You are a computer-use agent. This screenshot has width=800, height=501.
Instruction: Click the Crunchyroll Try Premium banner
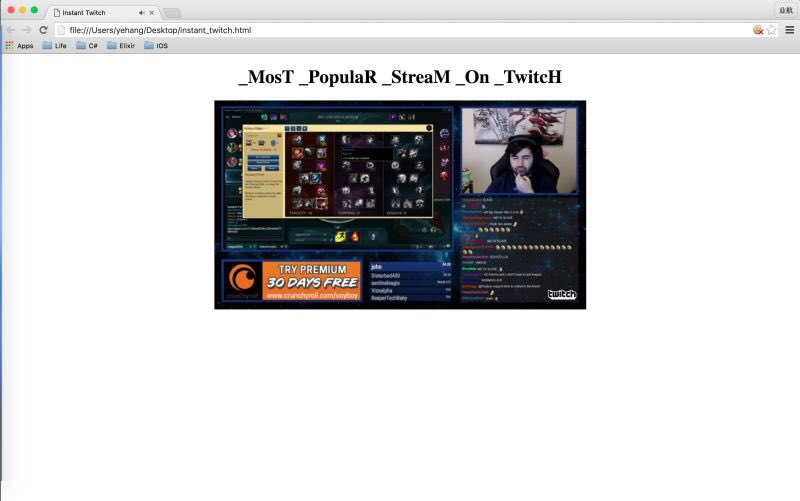click(292, 281)
